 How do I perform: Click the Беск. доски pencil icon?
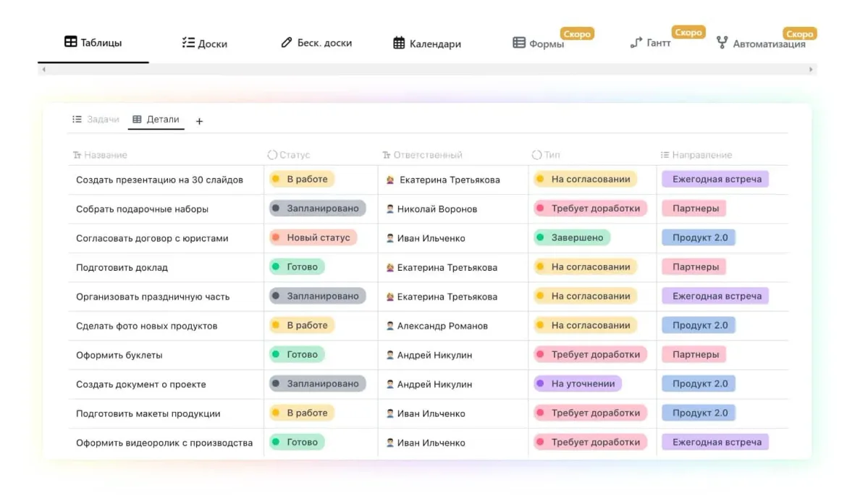pyautogui.click(x=287, y=43)
